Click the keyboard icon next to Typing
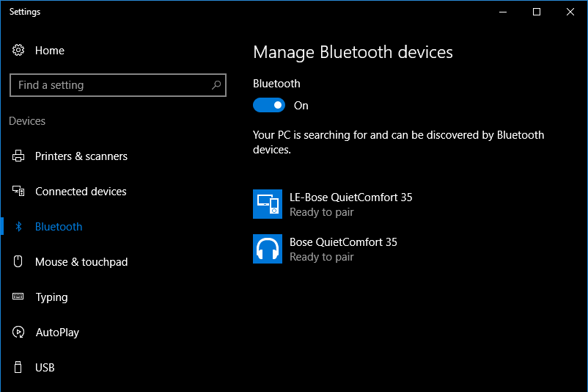Screen dimensions: 588x392 18,297
